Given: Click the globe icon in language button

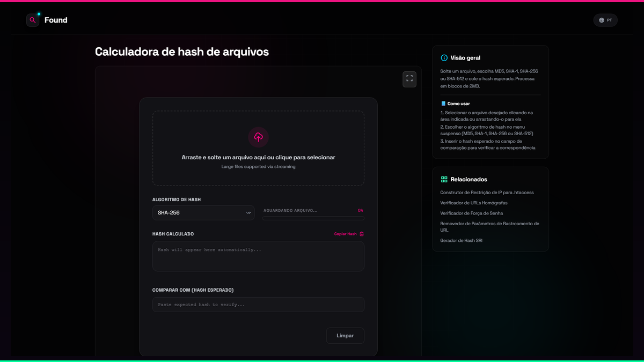Looking at the screenshot, I should click(x=602, y=20).
